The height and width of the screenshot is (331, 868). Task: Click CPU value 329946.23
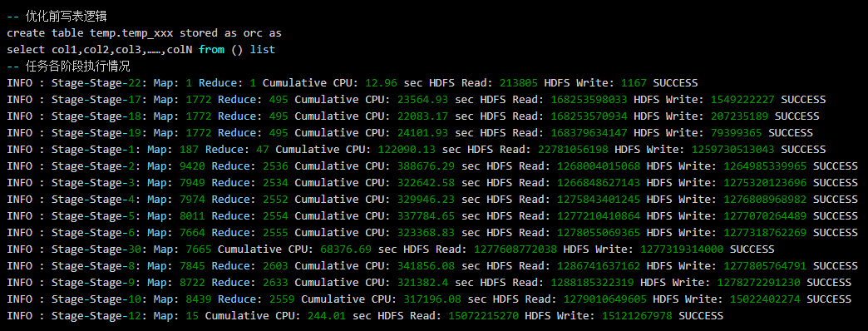tap(427, 200)
